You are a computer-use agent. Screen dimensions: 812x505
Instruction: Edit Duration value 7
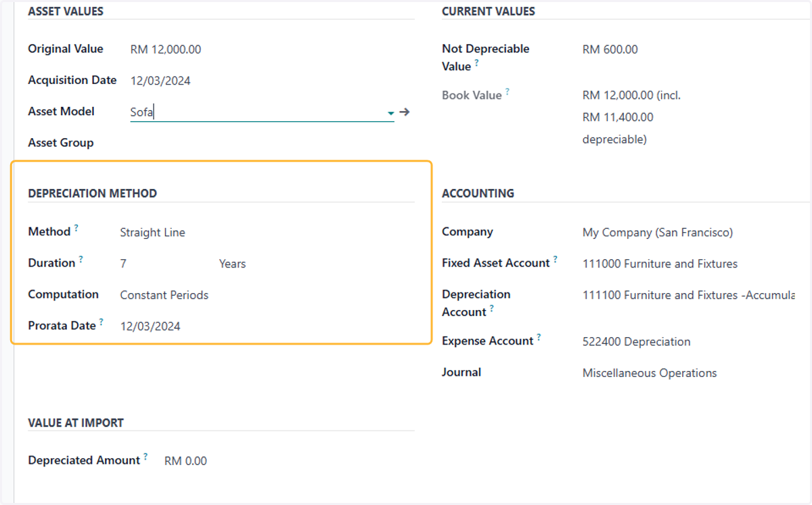[123, 264]
